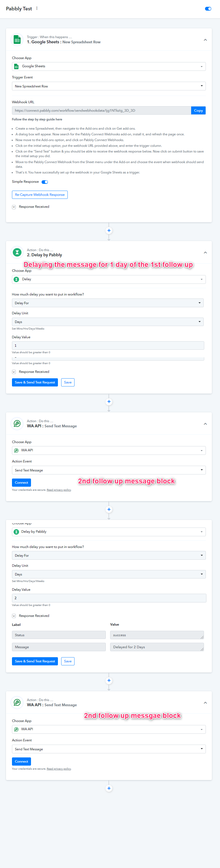Collapse the 2. Delay by Pabbly step
Screen dimensions: 220x868
pos(205,252)
